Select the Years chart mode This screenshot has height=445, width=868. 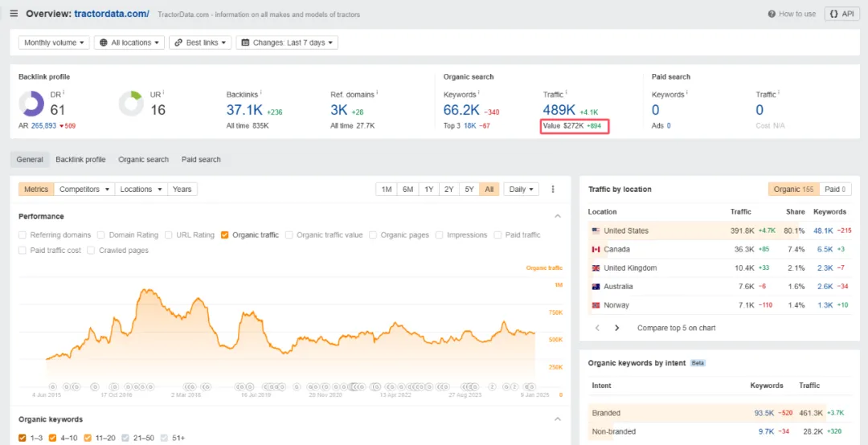[182, 190]
